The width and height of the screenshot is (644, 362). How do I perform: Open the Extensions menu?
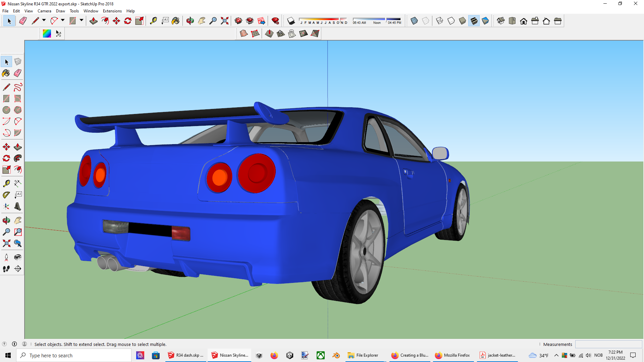tap(112, 11)
